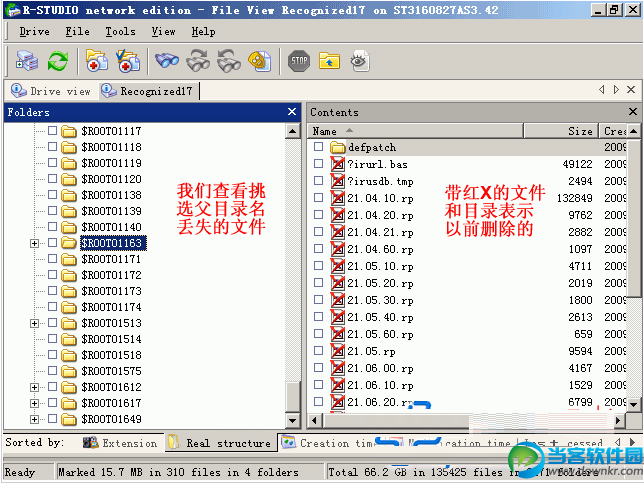The width and height of the screenshot is (644, 485).
Task: Click the deleted file icon of 21.04.10.rp
Action: pos(338,198)
